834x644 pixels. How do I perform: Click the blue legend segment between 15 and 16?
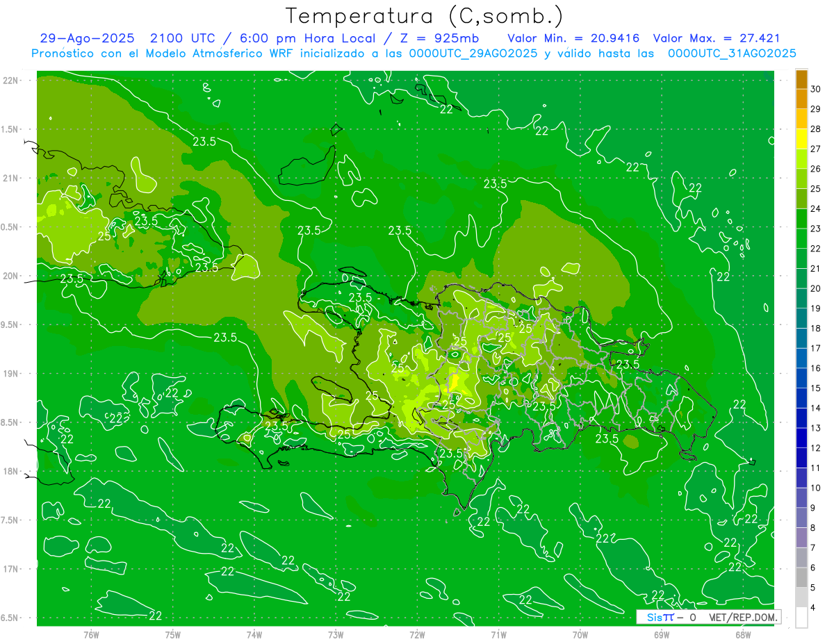click(x=801, y=378)
